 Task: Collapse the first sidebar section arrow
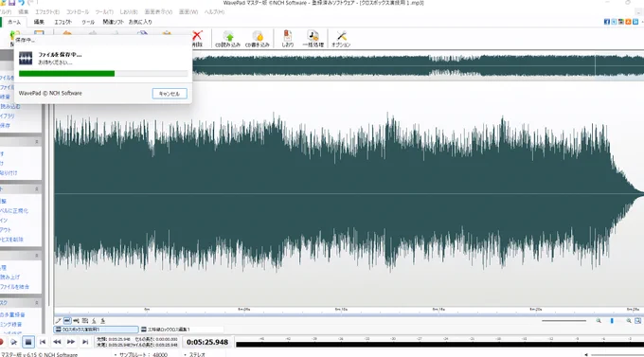37,142
